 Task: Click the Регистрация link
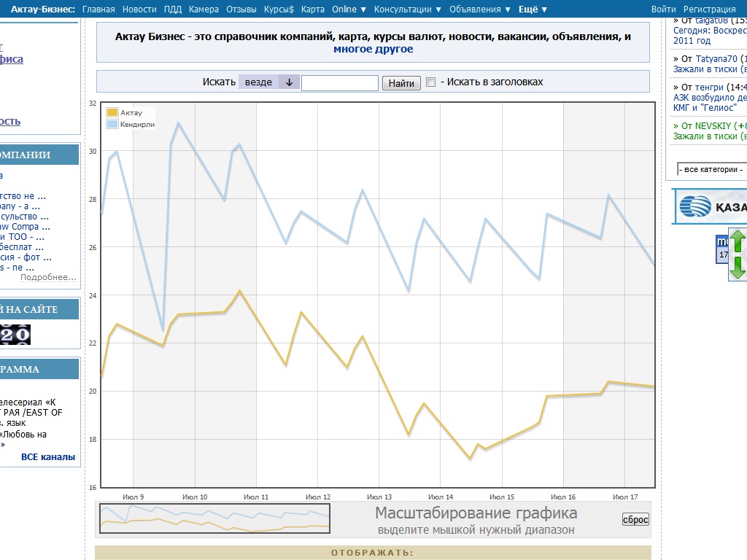(x=709, y=9)
